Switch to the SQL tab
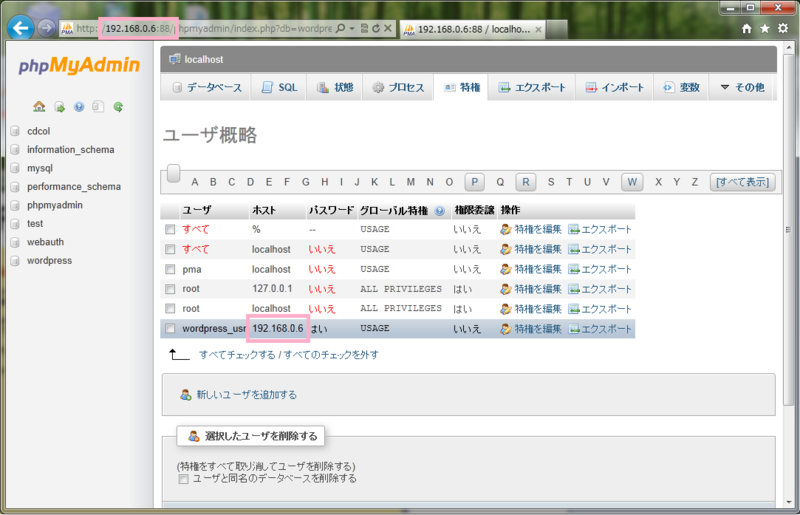 (x=279, y=87)
